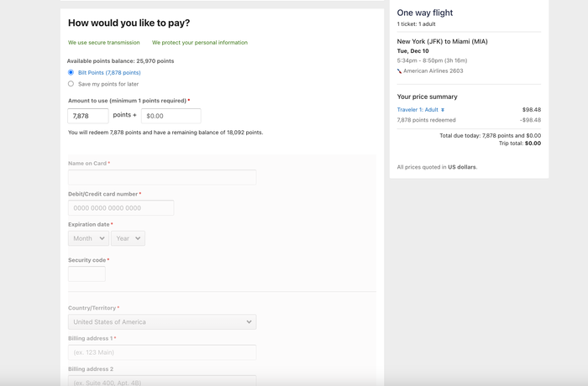Image resolution: width=588 pixels, height=386 pixels.
Task: Open the expiration Month dropdown
Action: 88,238
